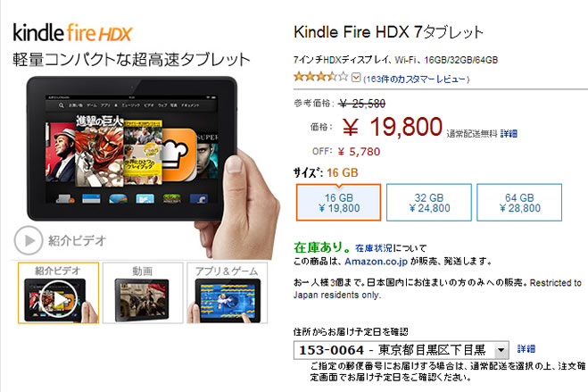588x392 pixels.
Task: Switch to the 紹介ビデオ thumbnail tab
Action: click(59, 293)
